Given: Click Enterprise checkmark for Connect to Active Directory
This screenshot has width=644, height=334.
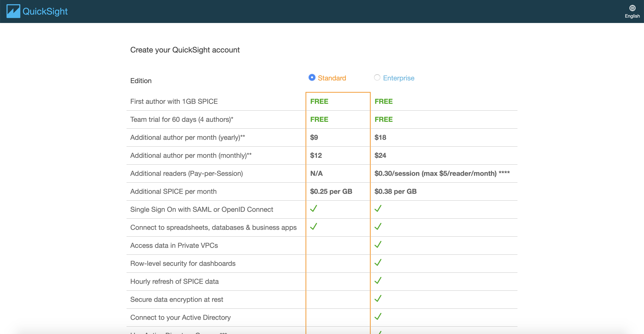Looking at the screenshot, I should [378, 317].
